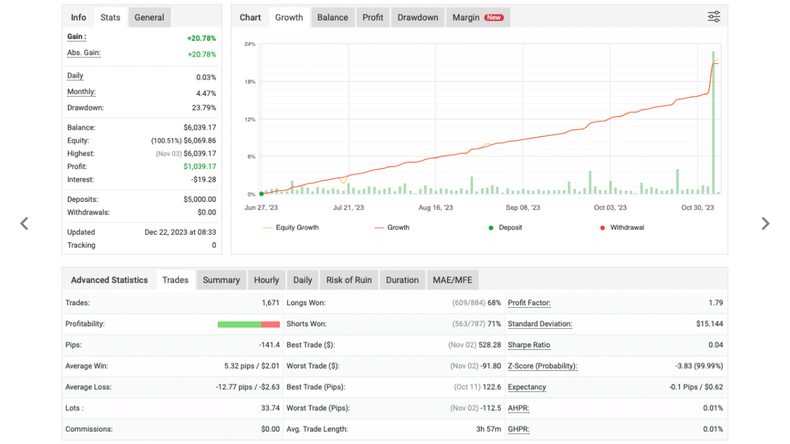The image size is (790, 444).
Task: Click the Gain label link
Action: coord(77,37)
